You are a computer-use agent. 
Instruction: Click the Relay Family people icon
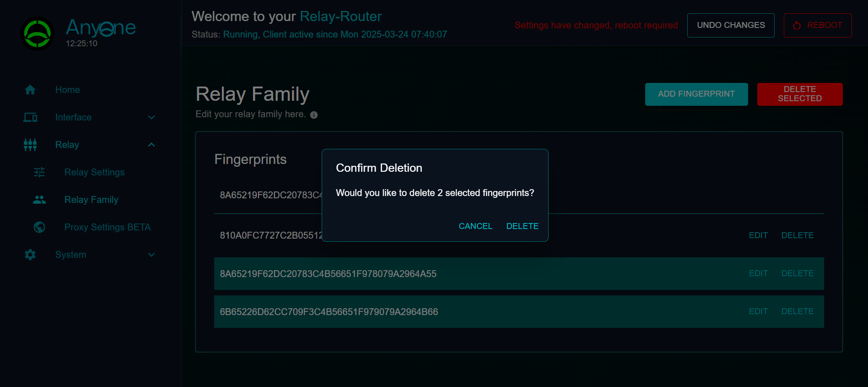point(39,200)
